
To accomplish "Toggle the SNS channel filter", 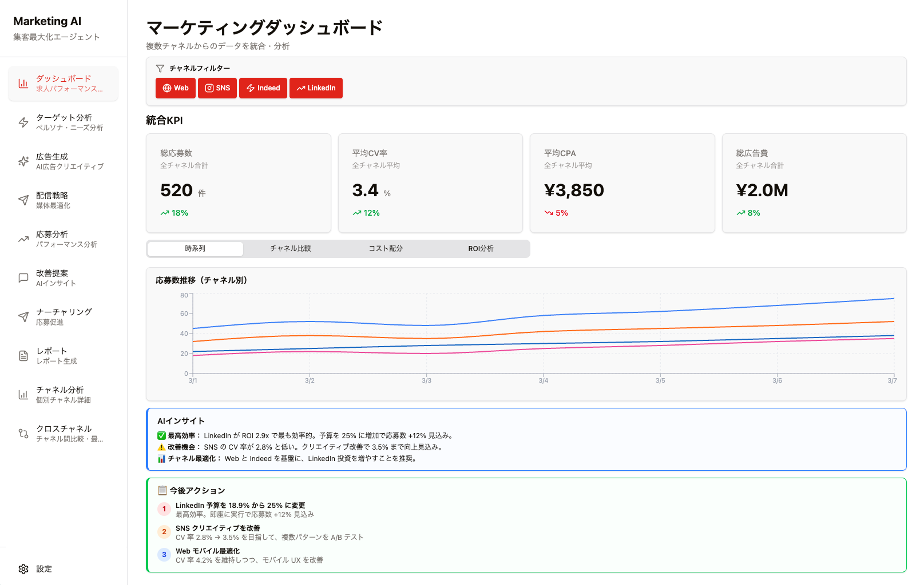I will 217,88.
